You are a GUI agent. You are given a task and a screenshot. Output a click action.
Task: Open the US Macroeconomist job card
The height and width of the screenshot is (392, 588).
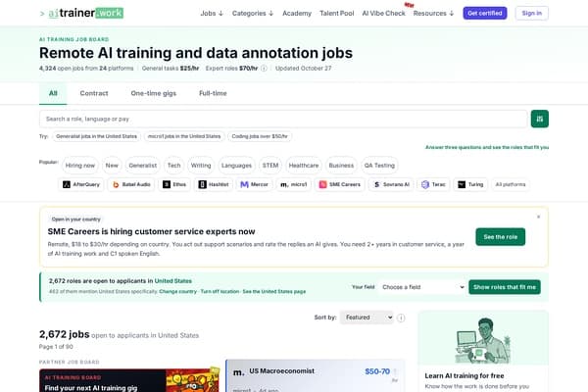[x=315, y=376]
